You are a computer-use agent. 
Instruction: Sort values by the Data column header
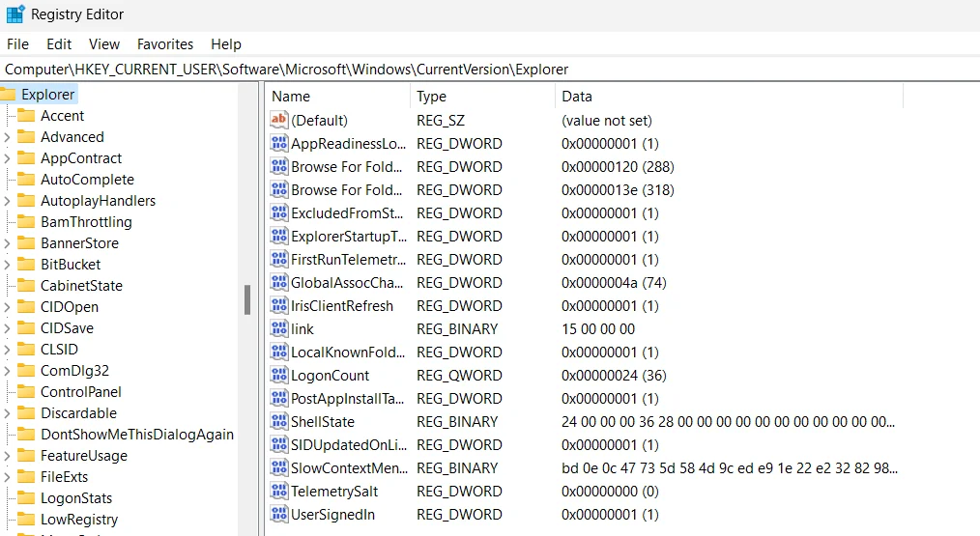coord(729,97)
